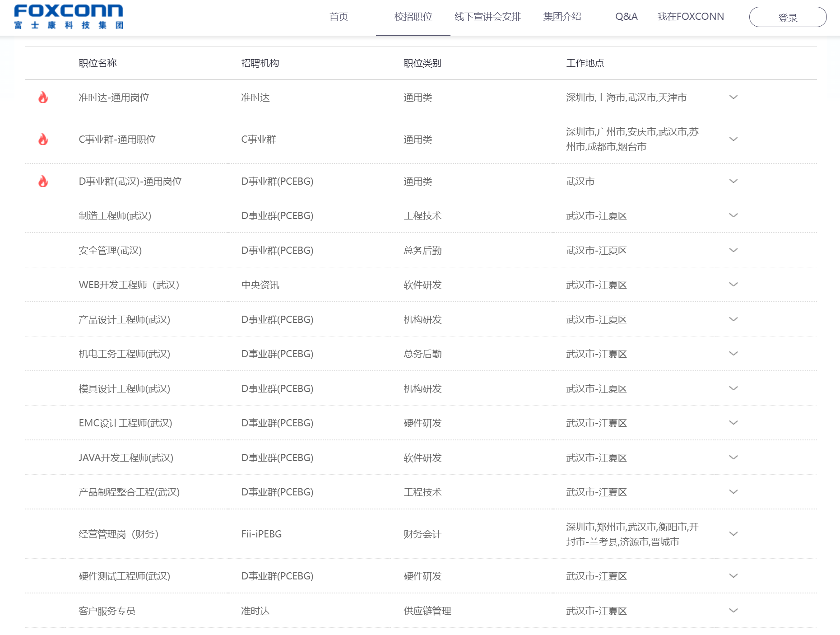Go to 集团介绍 page
Image resolution: width=840 pixels, height=635 pixels.
[x=562, y=17]
